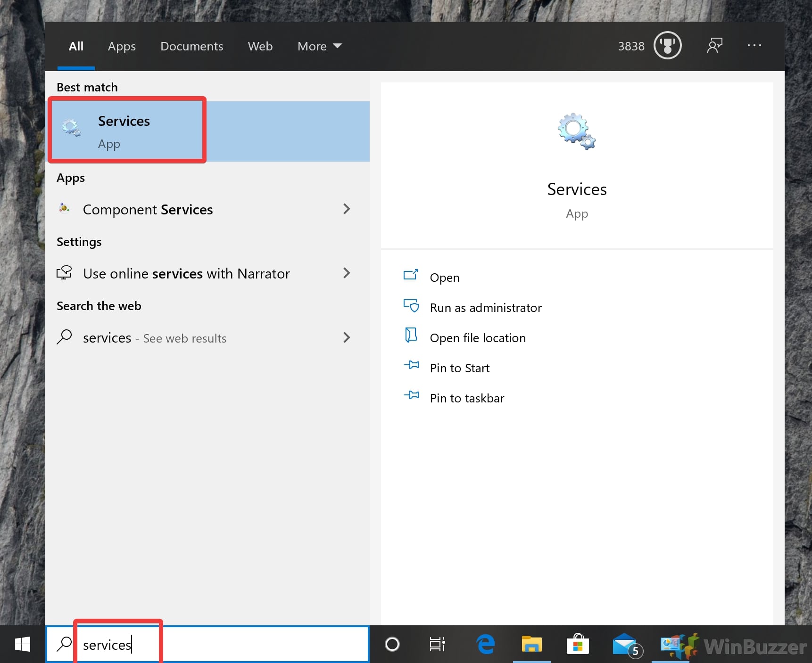Choose Open file location
The width and height of the screenshot is (812, 663).
[x=478, y=338]
